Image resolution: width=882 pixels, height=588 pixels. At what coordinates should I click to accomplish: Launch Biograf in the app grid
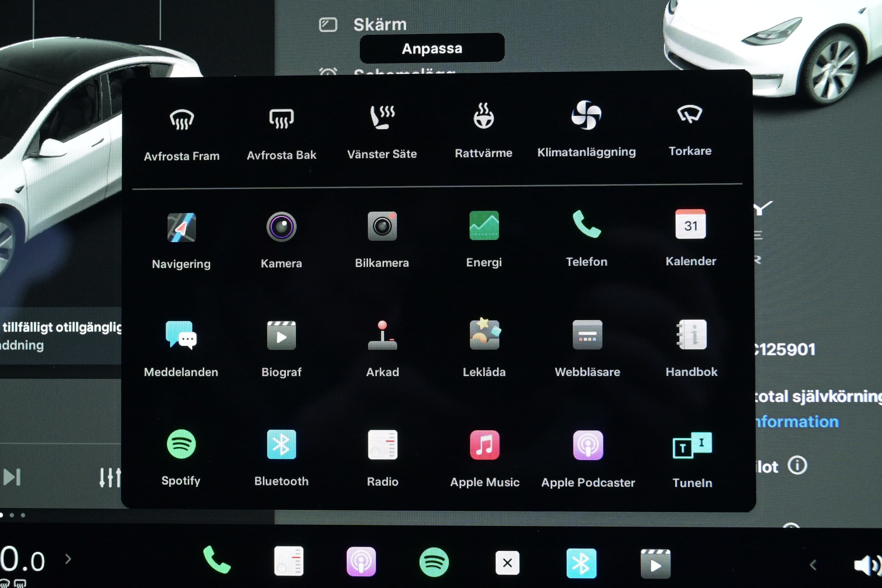coord(281,349)
